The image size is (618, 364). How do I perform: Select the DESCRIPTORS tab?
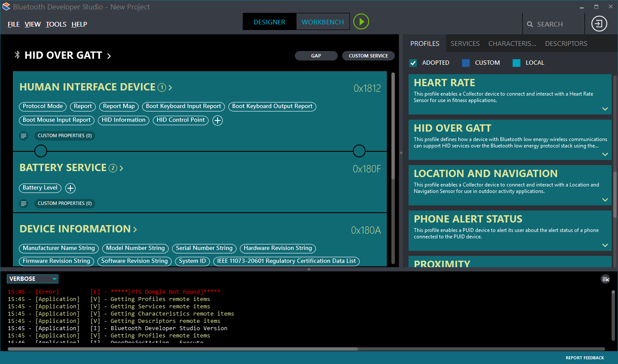point(566,44)
